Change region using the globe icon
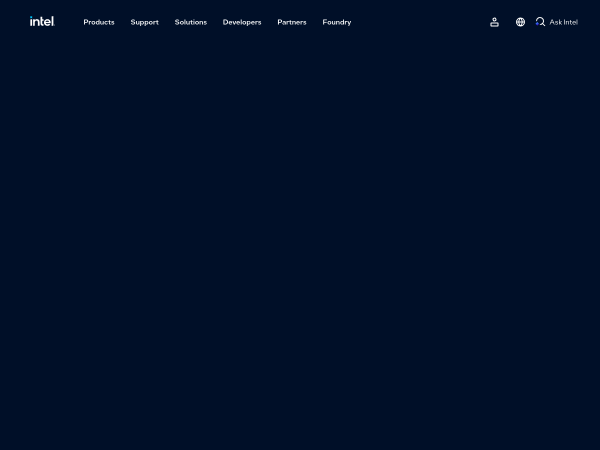600x450 pixels. click(x=520, y=22)
